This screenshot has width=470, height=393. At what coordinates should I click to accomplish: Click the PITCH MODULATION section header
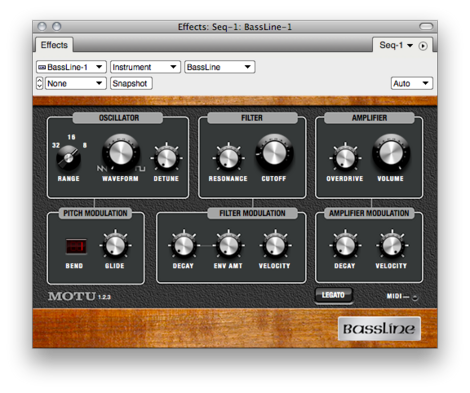click(x=95, y=213)
